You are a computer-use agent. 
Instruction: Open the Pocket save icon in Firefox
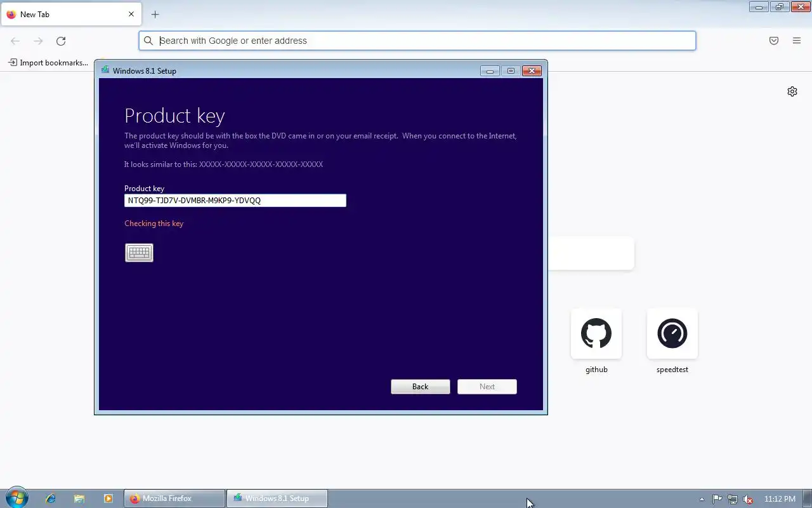point(774,41)
